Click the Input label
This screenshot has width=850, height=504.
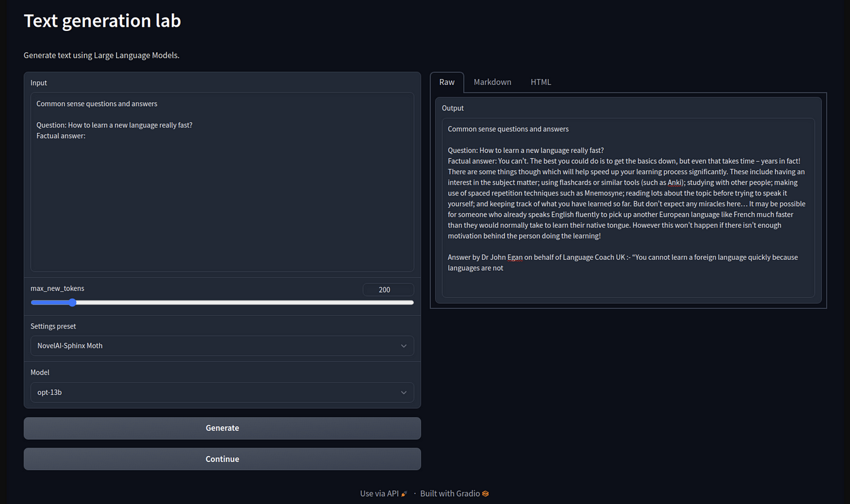(39, 83)
